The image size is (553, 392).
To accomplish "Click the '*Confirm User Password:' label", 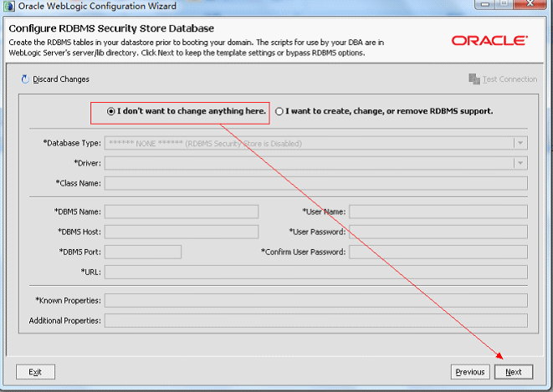I will pos(304,252).
